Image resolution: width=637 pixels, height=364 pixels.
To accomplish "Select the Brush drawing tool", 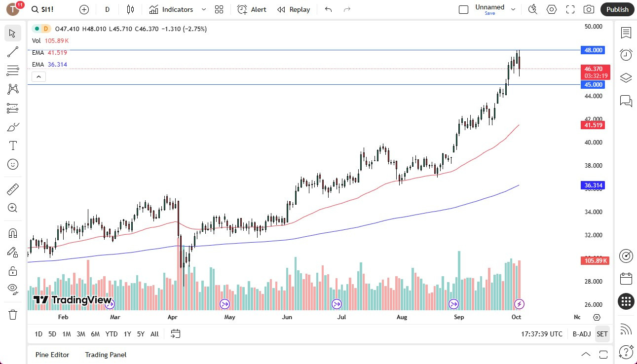I will [x=13, y=127].
